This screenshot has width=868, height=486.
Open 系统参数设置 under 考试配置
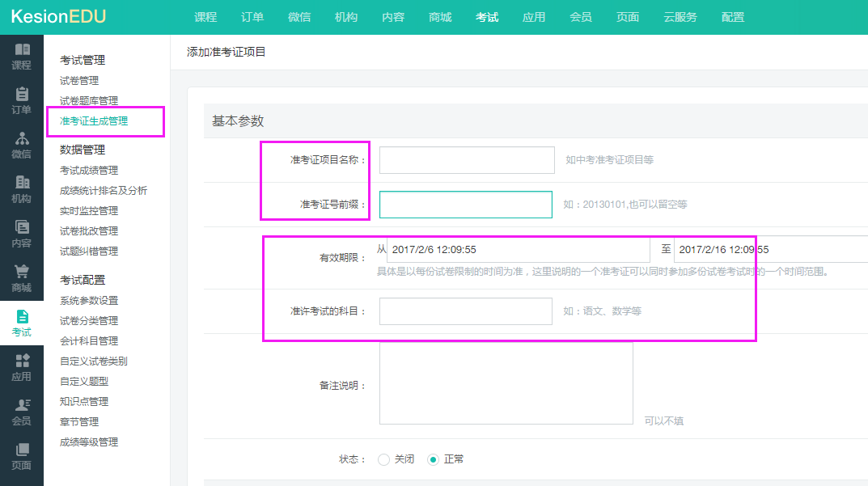click(x=89, y=301)
